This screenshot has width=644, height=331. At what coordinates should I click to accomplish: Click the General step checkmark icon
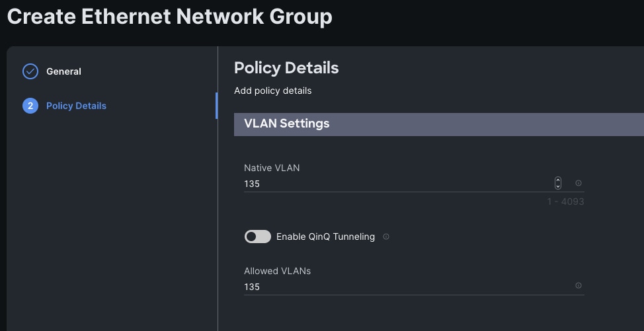click(30, 71)
